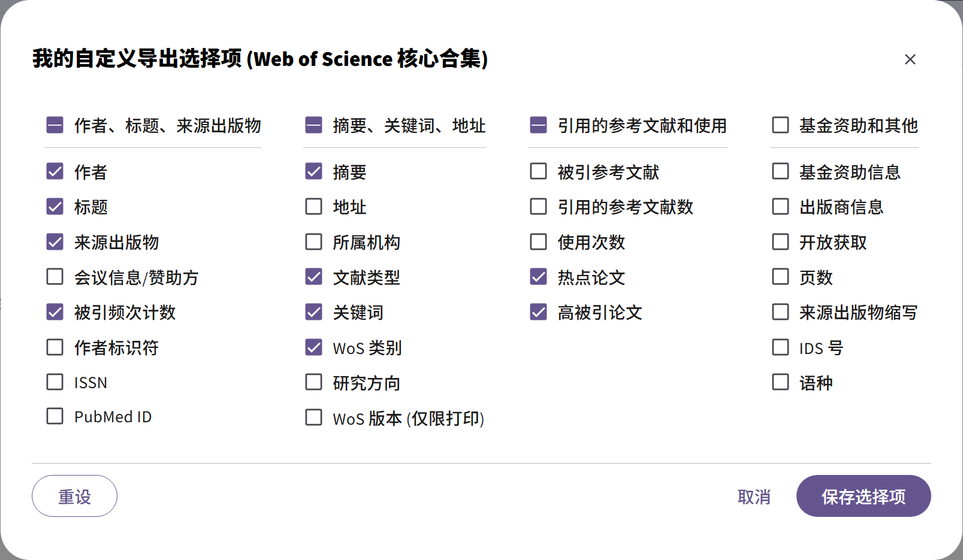Uncheck the 标题 checkbox
963x560 pixels.
tap(55, 207)
